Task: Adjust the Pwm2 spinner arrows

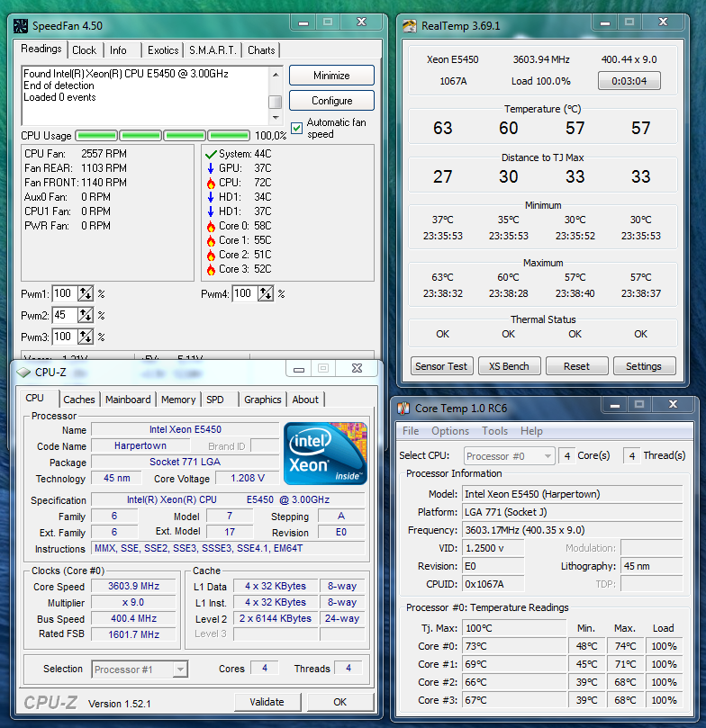Action: point(86,315)
